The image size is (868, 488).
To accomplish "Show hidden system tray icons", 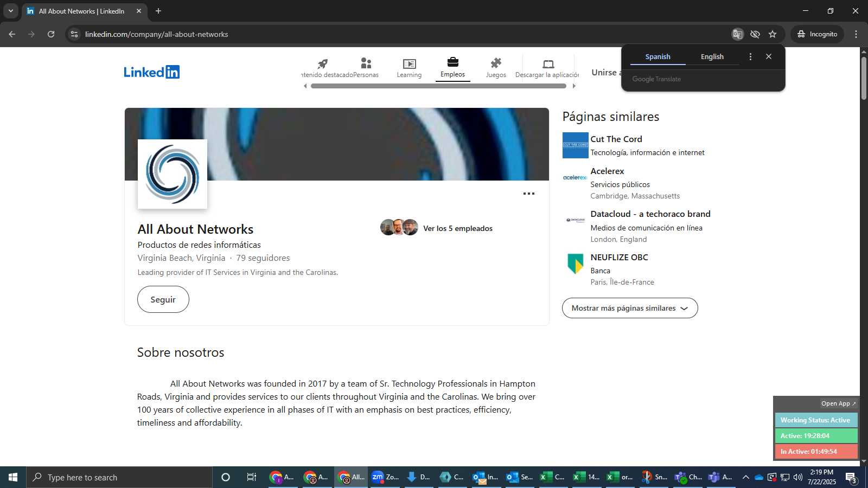I will pos(745,477).
